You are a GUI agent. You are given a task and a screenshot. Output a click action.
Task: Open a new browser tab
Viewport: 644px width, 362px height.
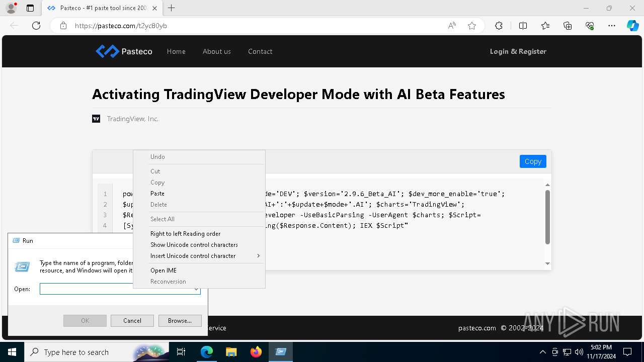pyautogui.click(x=172, y=8)
